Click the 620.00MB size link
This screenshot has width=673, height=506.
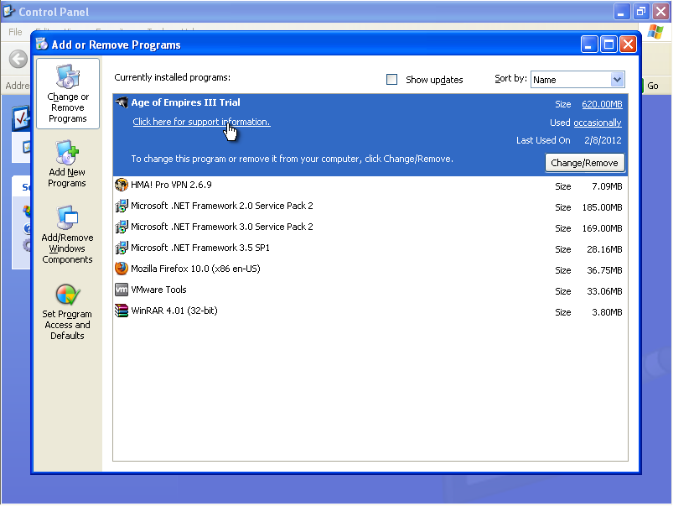coord(602,104)
